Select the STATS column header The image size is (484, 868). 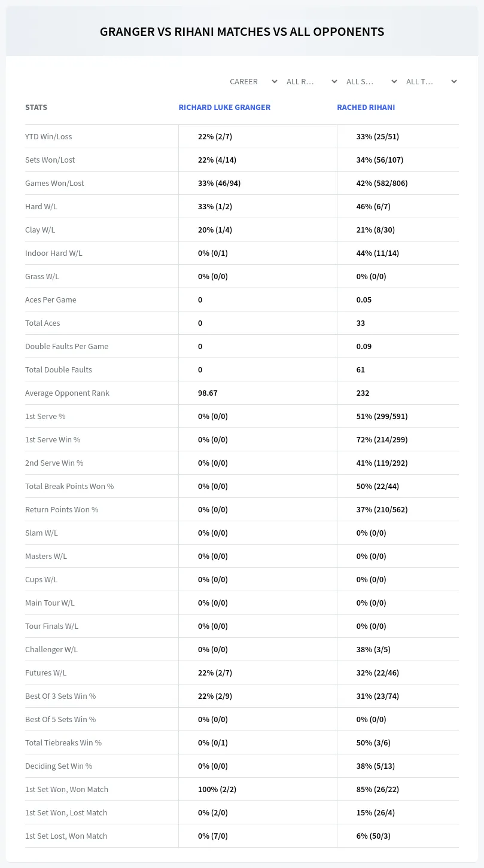(36, 108)
